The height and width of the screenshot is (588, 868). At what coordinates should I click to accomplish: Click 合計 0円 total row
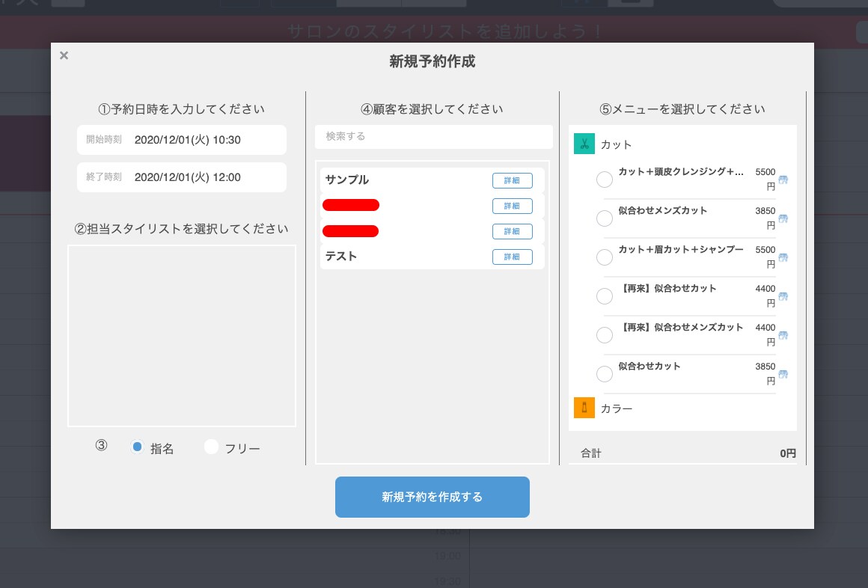click(x=688, y=453)
